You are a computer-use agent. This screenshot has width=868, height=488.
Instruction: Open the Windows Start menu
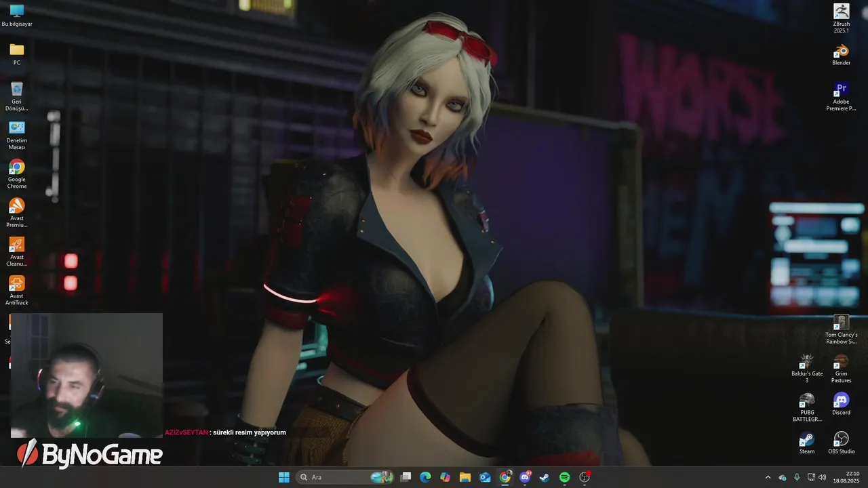pos(284,477)
